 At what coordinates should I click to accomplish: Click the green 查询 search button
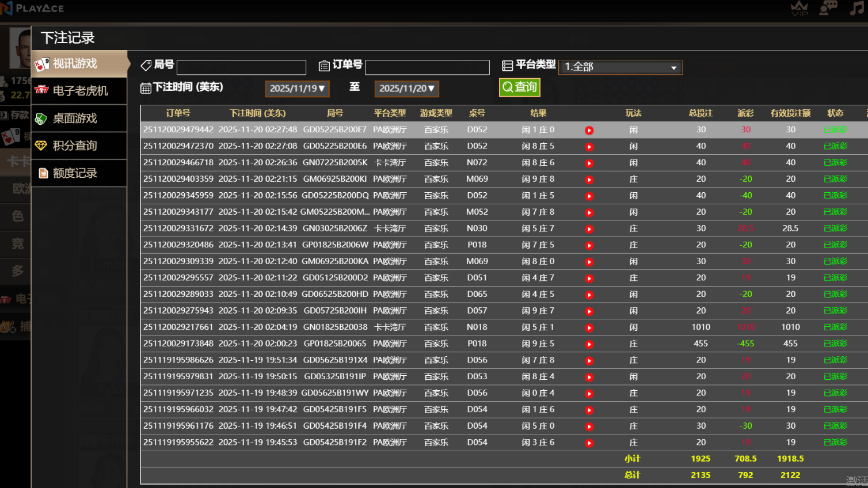pyautogui.click(x=519, y=87)
